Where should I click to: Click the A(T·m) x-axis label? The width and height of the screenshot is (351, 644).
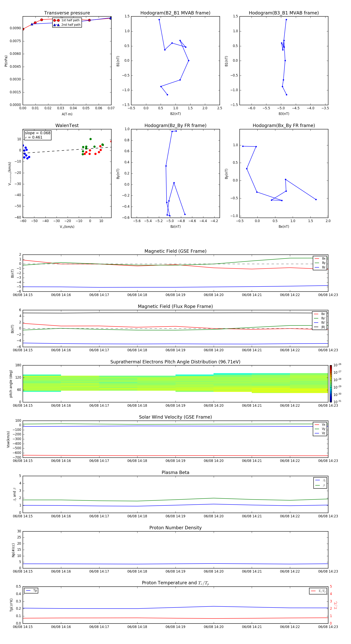67,114
